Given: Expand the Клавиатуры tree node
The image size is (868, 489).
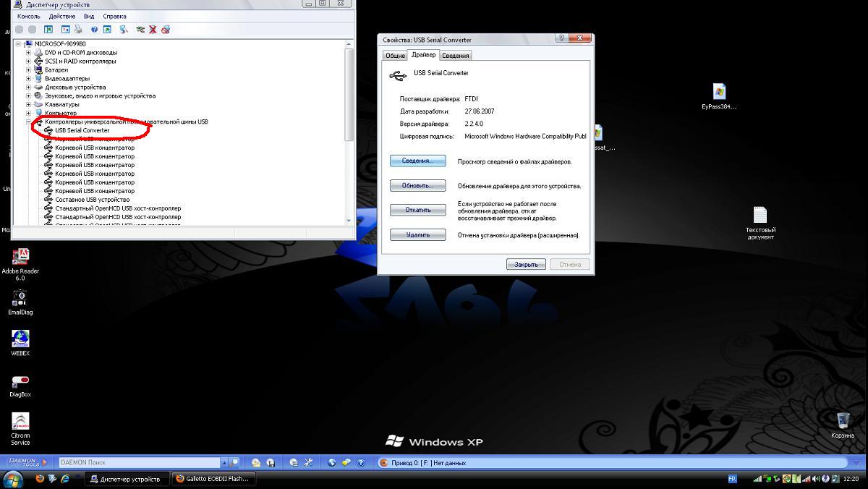Looking at the screenshot, I should pos(28,105).
